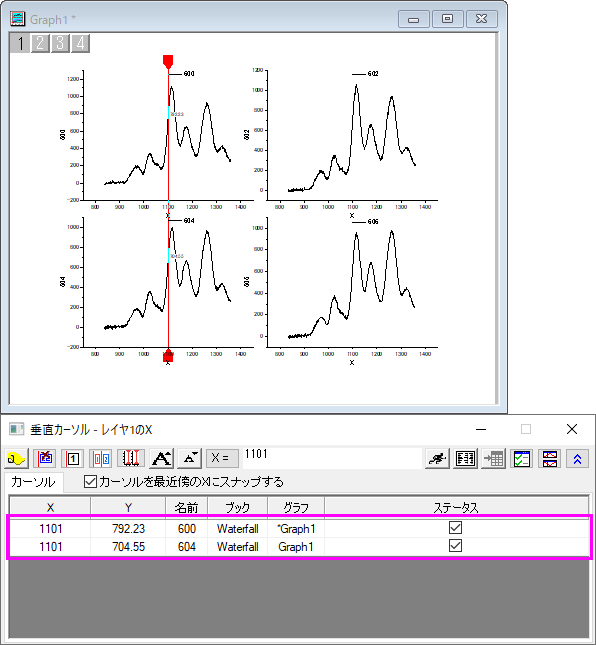Close the Graph1 window

click(481, 19)
